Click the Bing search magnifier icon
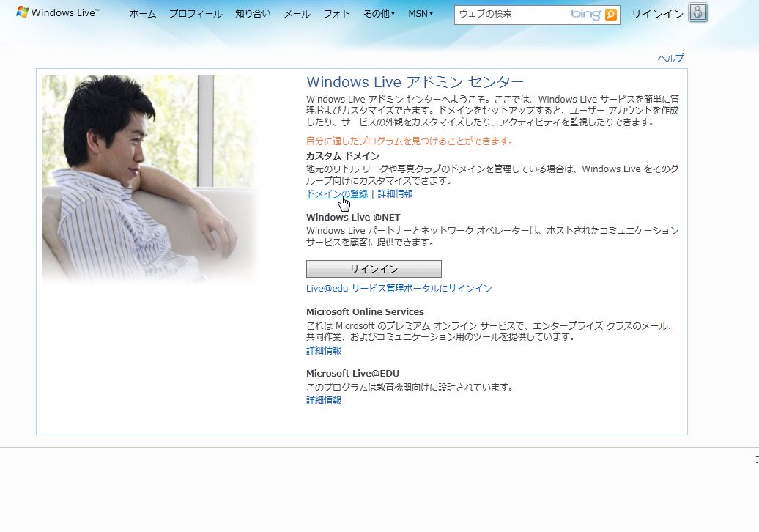Screen dimensions: 759x532 click(x=611, y=15)
